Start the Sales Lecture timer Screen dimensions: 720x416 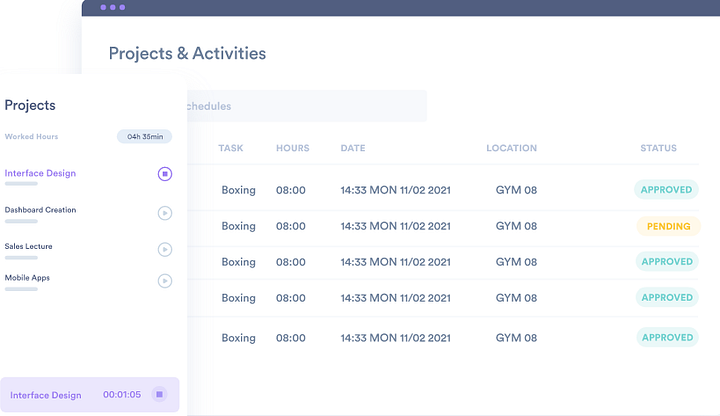point(165,249)
